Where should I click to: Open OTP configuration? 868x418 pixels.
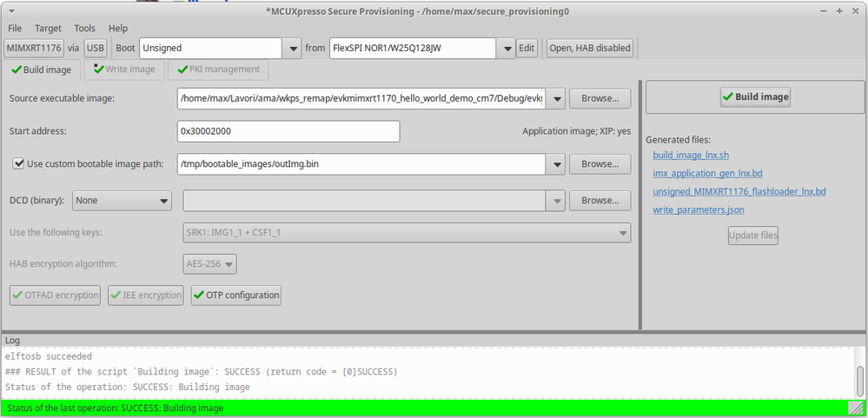(235, 295)
